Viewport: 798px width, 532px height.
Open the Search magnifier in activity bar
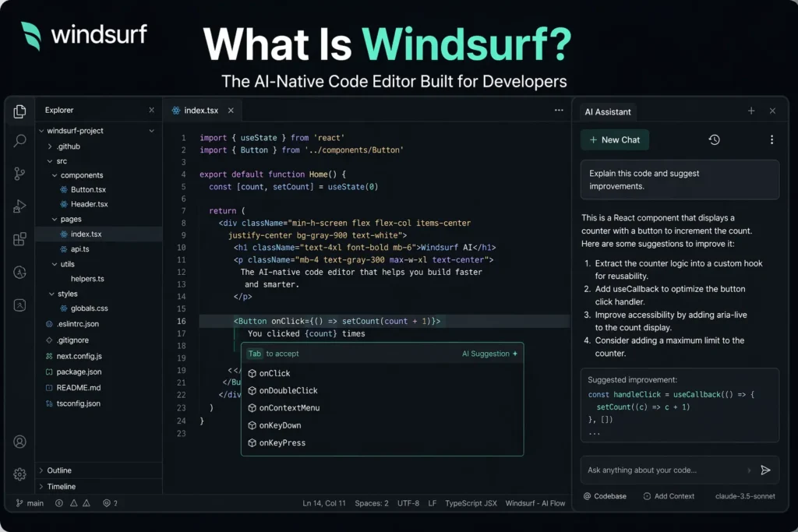19,140
